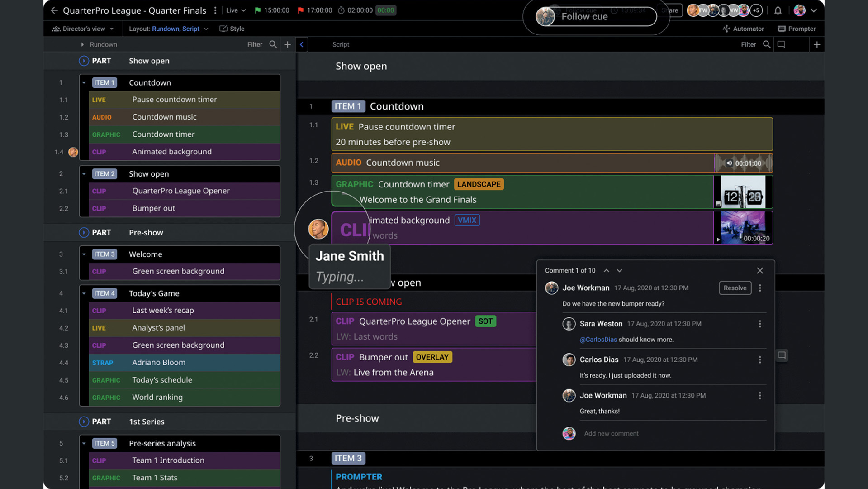Open the script comments panel icon
Viewport: 868px width, 489px height.
pyautogui.click(x=781, y=44)
